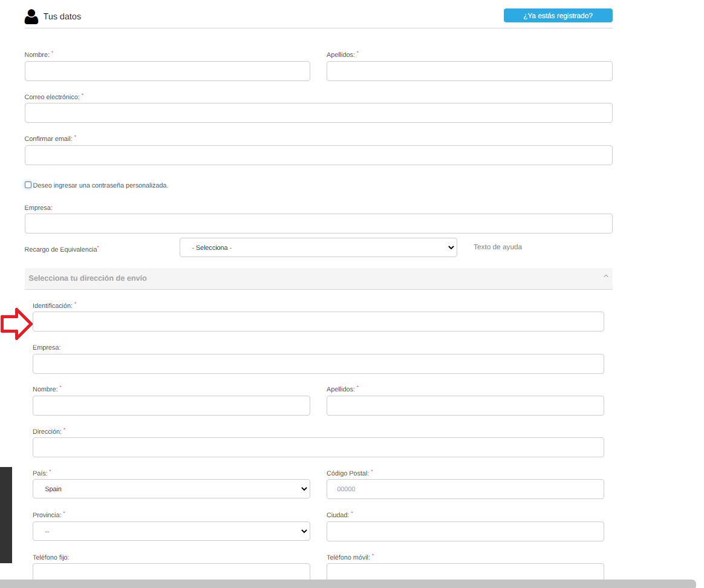704x588 pixels.
Task: Open the Provincia dropdown
Action: 171,531
